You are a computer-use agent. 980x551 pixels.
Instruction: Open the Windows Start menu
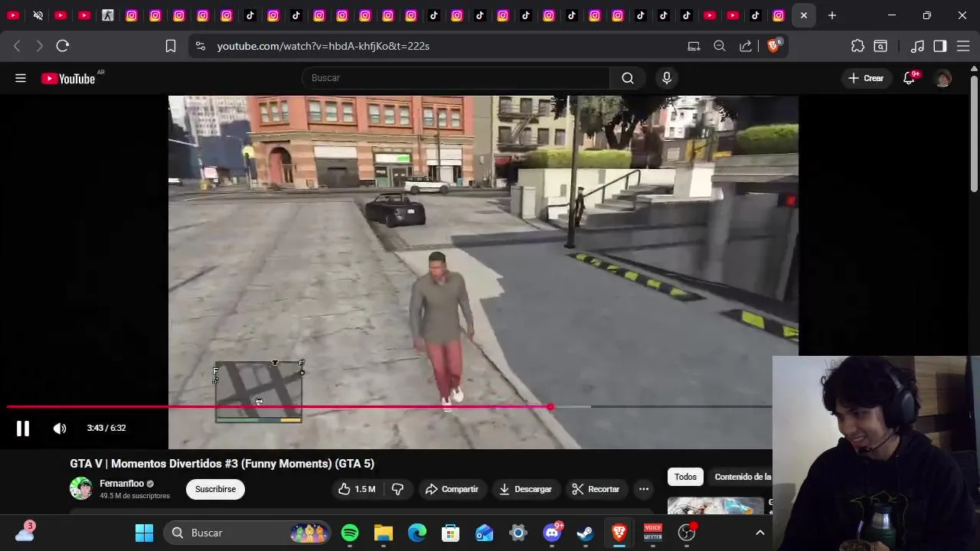tap(144, 533)
